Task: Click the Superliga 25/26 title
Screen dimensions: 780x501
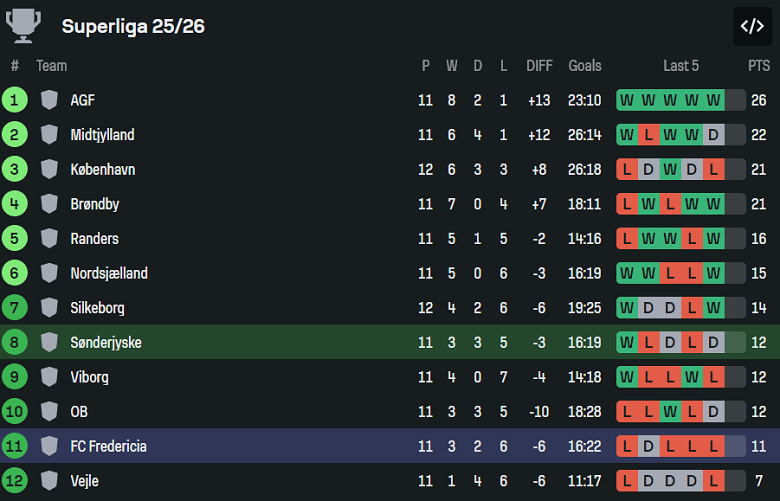Action: click(133, 26)
